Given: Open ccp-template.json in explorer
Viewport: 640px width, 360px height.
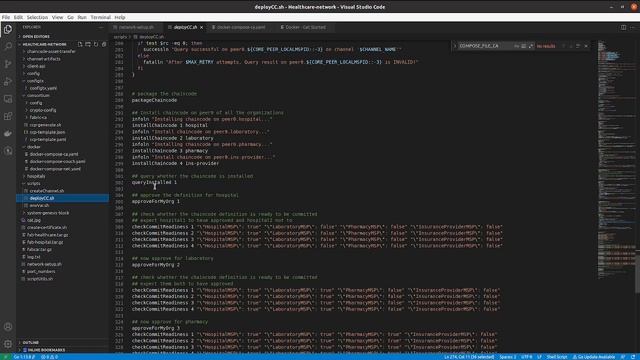Looking at the screenshot, I should click(x=47, y=132).
